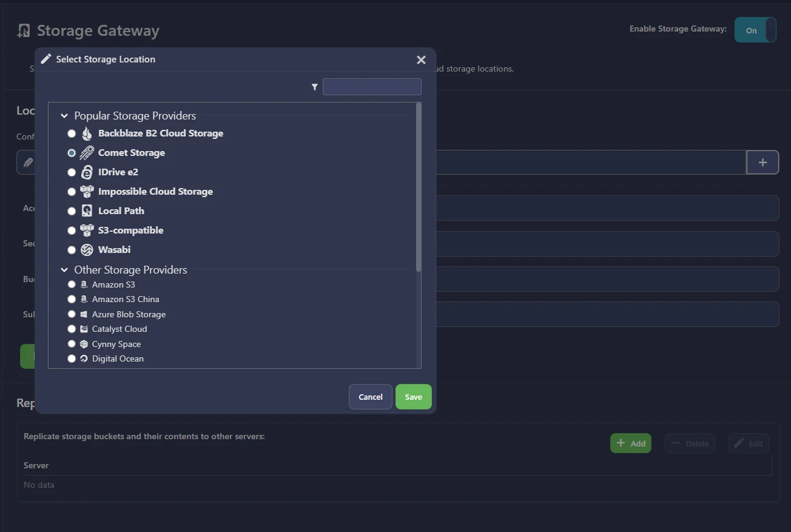Screen dimensions: 791x532
Task: Click the S3-compatible cubes icon
Action: click(x=87, y=231)
